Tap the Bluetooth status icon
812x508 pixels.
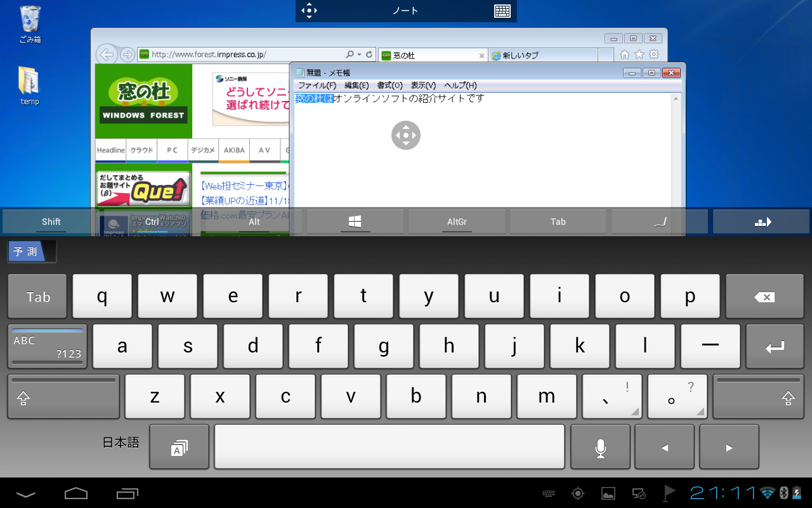pos(783,493)
